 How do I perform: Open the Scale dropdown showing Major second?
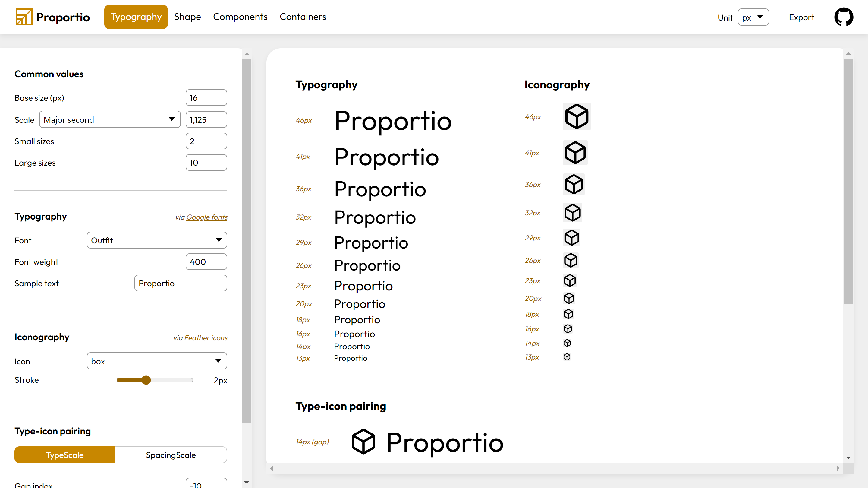pos(109,120)
